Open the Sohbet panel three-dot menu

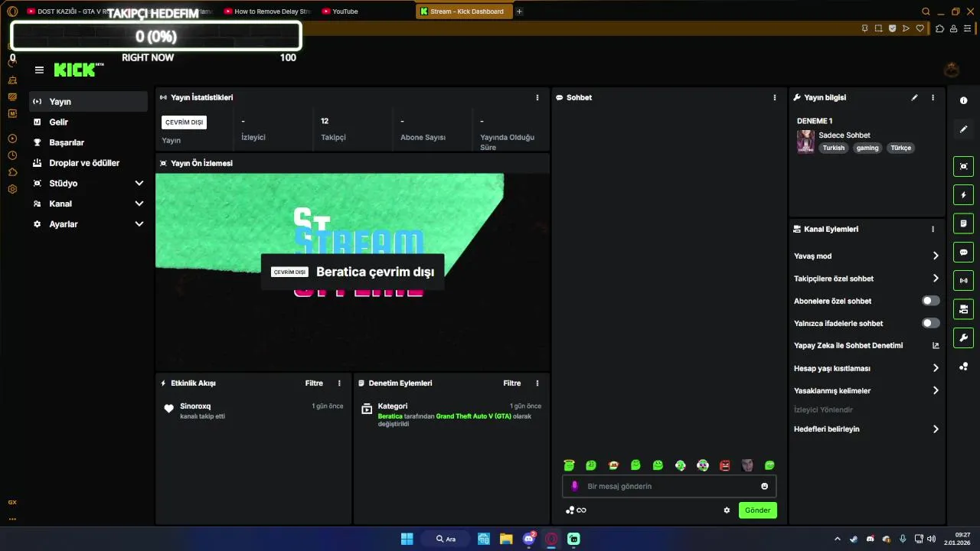click(x=774, y=97)
